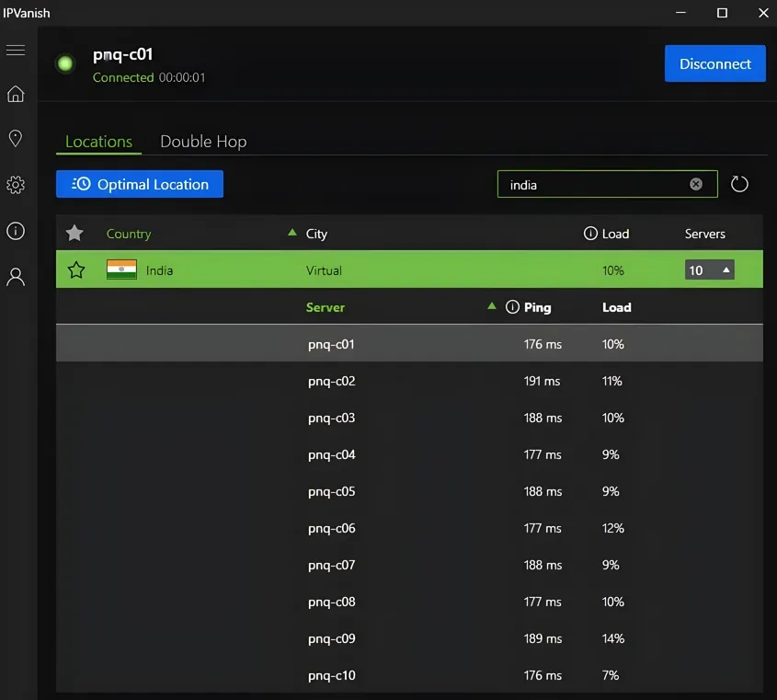Click the 189 ms ping value
Screen dimensions: 777x700
[x=543, y=638]
